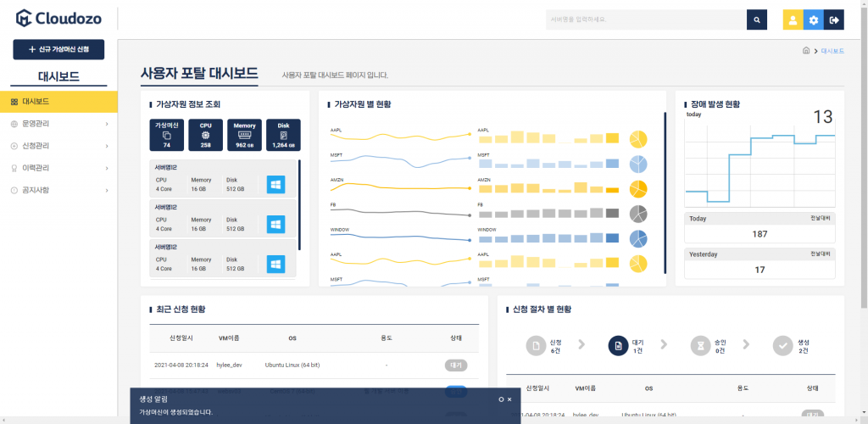Expand the 운영관리 sidebar menu

[58, 124]
